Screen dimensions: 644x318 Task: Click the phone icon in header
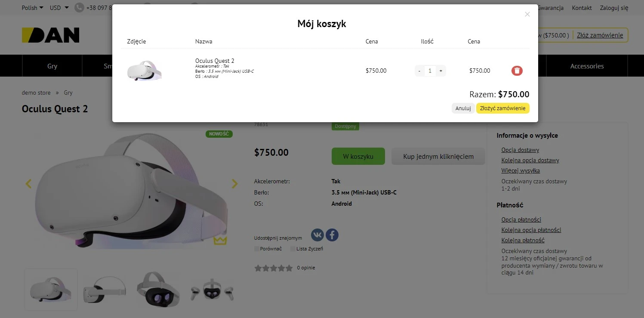tap(79, 8)
